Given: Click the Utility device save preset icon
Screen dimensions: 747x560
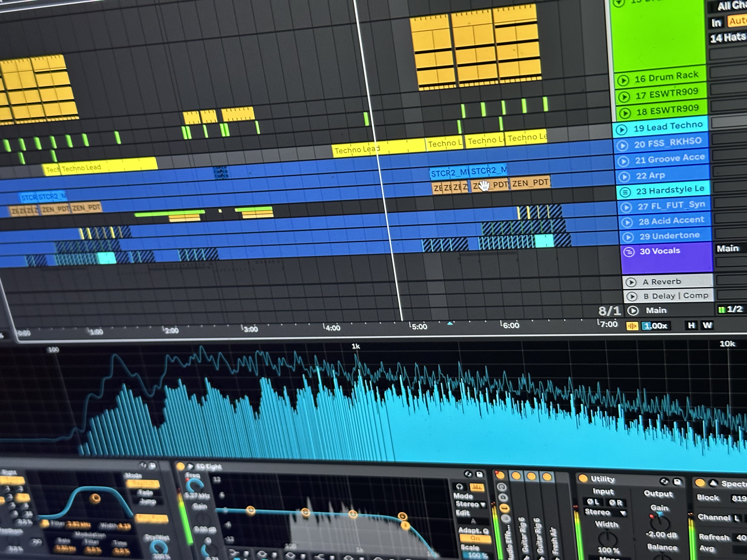Looking at the screenshot, I should (677, 482).
